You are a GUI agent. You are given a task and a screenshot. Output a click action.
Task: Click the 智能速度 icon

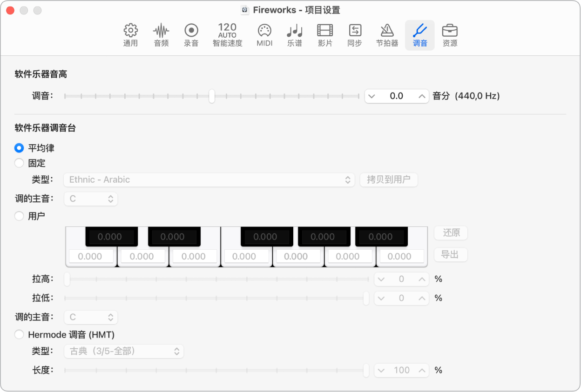pos(227,35)
